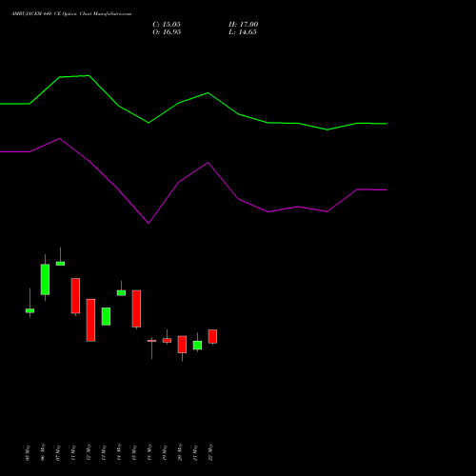Click the AMBUJACEM 440 CE chart title

71,14
